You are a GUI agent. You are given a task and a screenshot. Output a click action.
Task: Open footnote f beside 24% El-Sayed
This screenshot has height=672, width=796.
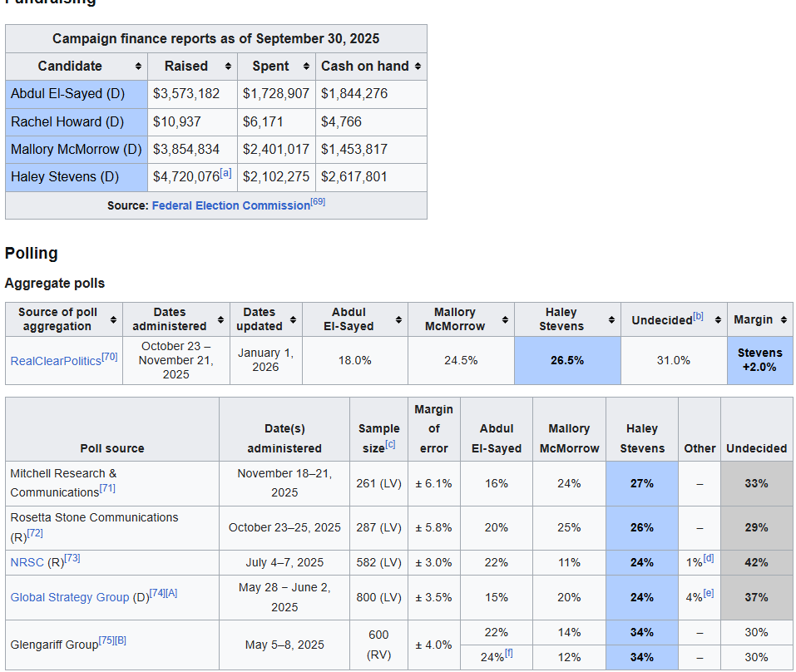pyautogui.click(x=509, y=653)
